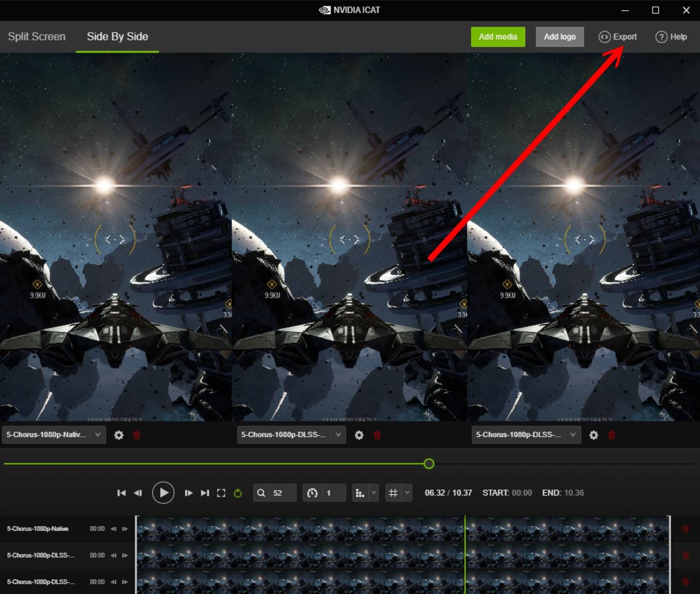700x594 pixels.
Task: Open settings gear of the middle DLSS panel
Action: pos(359,435)
